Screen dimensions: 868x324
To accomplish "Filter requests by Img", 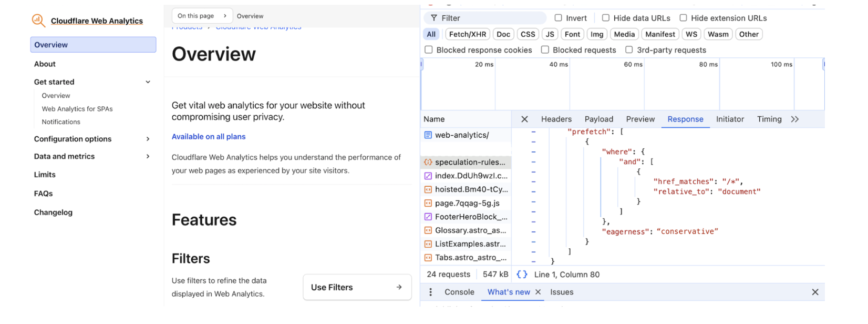I will tap(597, 34).
